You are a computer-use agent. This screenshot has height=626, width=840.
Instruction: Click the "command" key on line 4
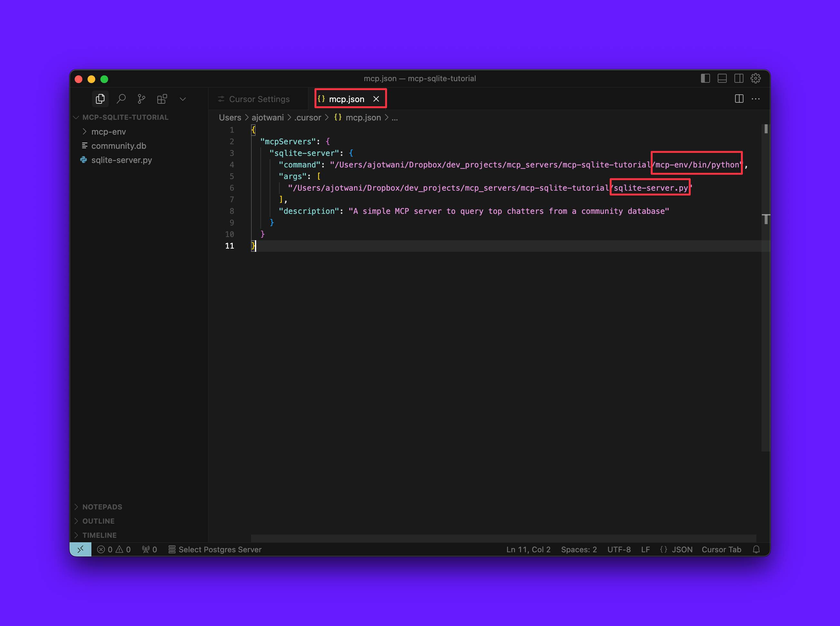tap(300, 165)
